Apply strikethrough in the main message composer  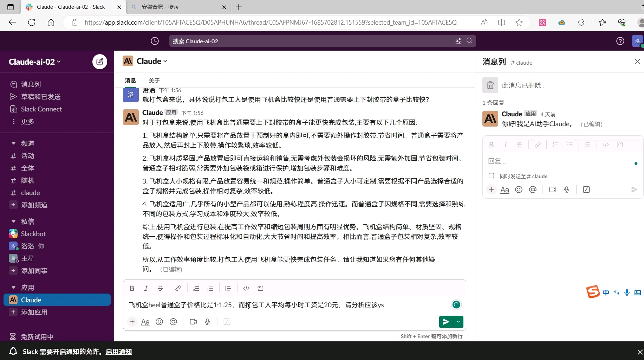pyautogui.click(x=160, y=288)
